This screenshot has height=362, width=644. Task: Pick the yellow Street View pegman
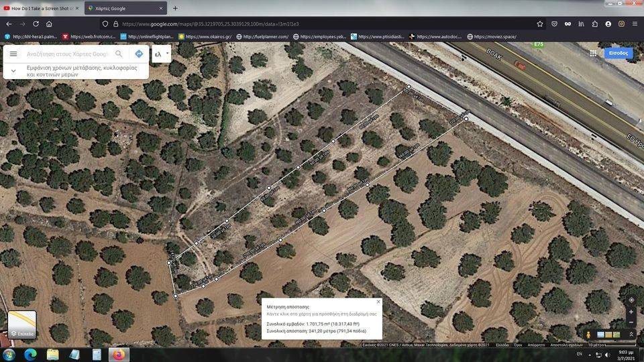coord(588,335)
